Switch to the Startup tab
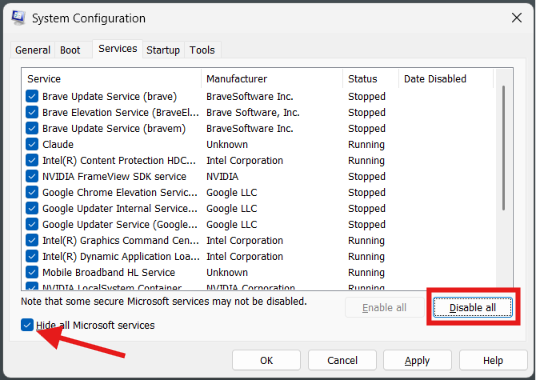This screenshot has width=536, height=380. (163, 50)
